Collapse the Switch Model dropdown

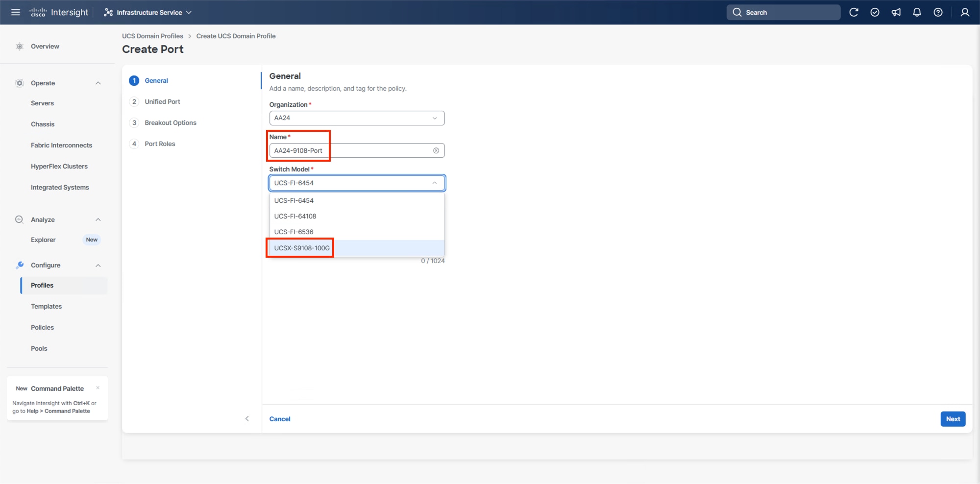[x=434, y=183]
